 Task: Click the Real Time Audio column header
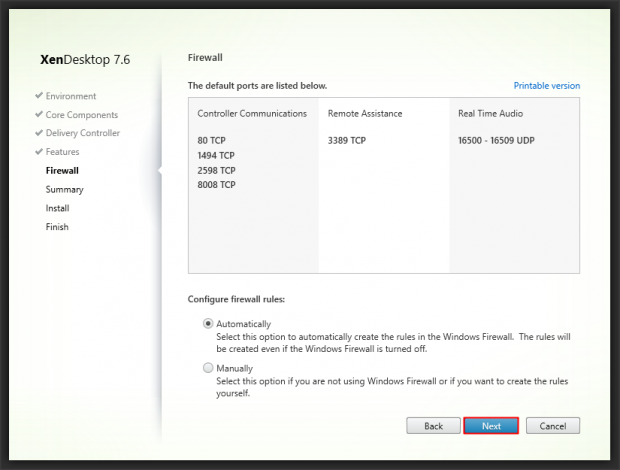(x=490, y=114)
